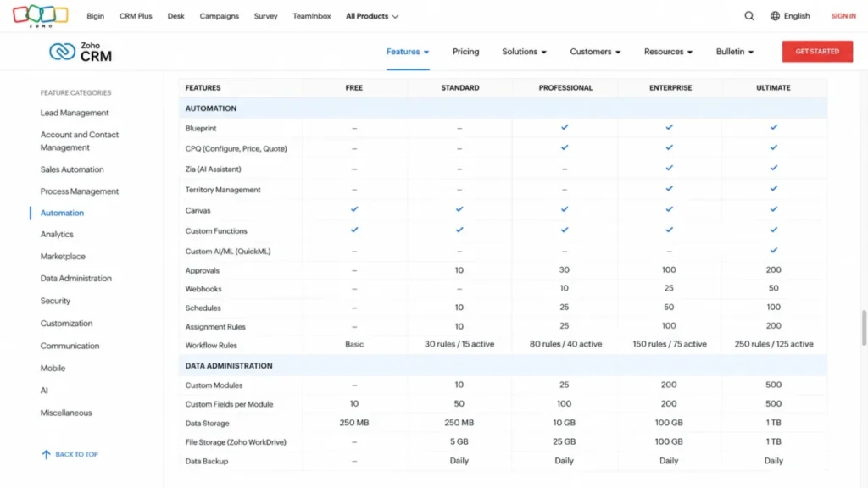Click the Back to Top arrow icon
This screenshot has height=488, width=868.
tap(46, 454)
